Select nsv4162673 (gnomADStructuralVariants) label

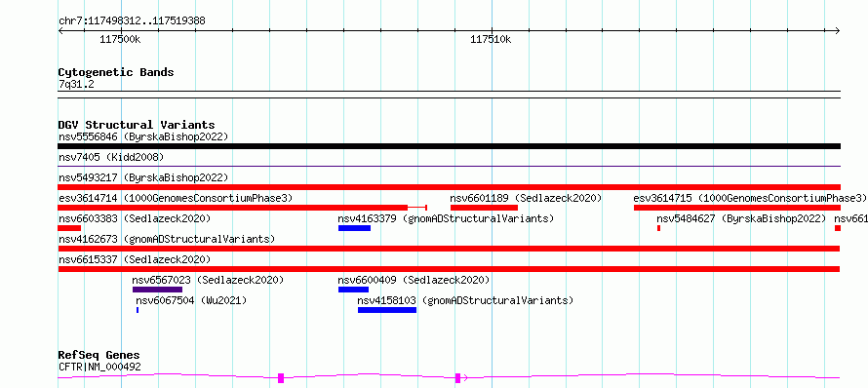click(x=167, y=239)
